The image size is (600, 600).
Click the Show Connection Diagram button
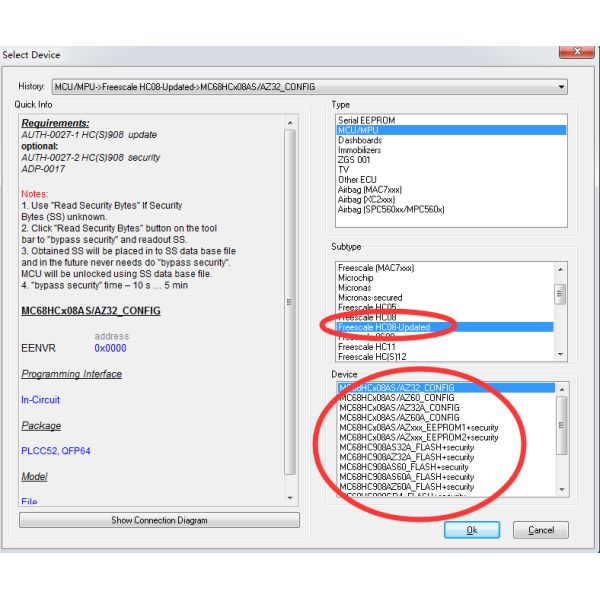159,520
